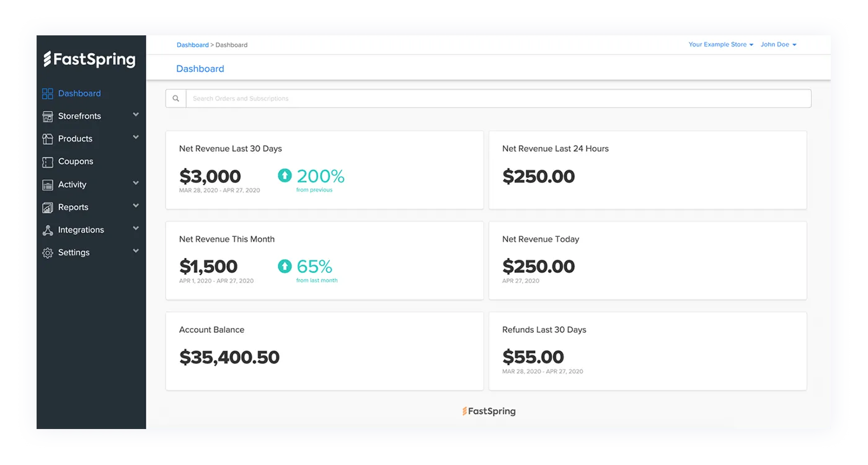Click the Products package icon
The image size is (868, 465).
(47, 138)
